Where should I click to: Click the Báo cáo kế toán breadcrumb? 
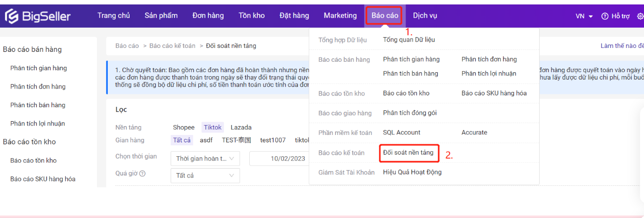click(172, 46)
